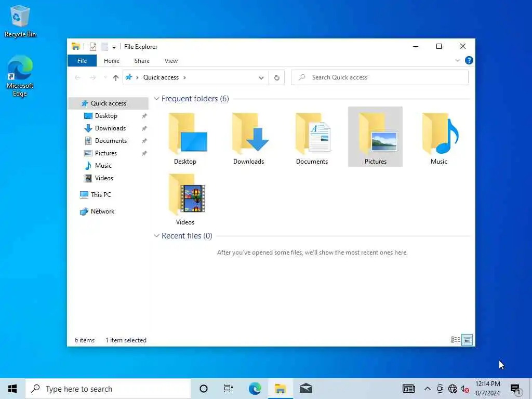Open the Recycle Bin desktop icon
Screen dimensions: 532x399
coord(20,21)
